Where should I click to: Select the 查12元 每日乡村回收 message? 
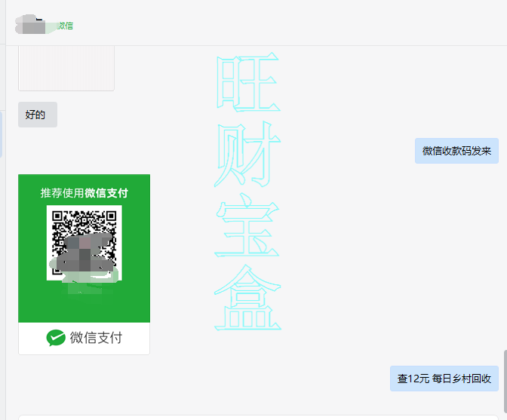(444, 379)
